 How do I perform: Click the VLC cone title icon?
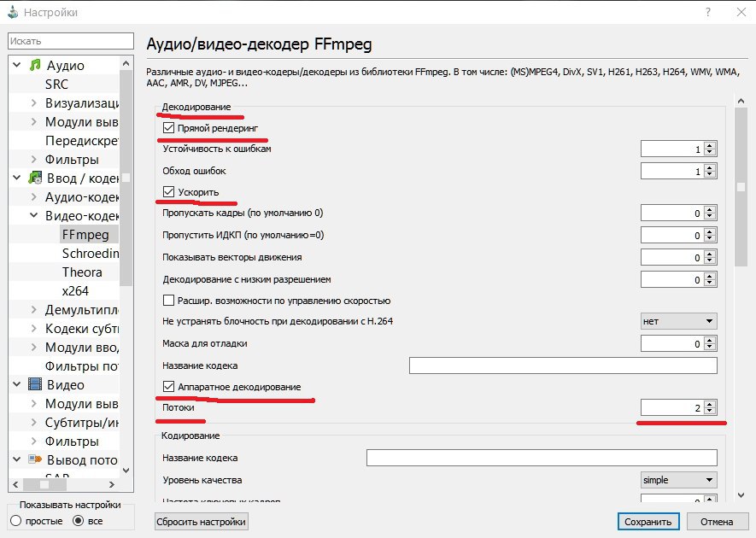[x=13, y=12]
